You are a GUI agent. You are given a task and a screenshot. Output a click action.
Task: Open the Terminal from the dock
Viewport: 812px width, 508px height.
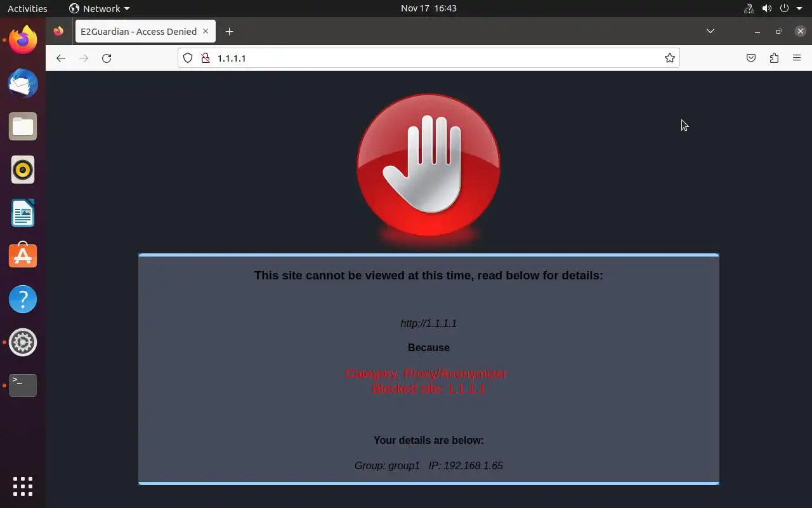[x=23, y=385]
